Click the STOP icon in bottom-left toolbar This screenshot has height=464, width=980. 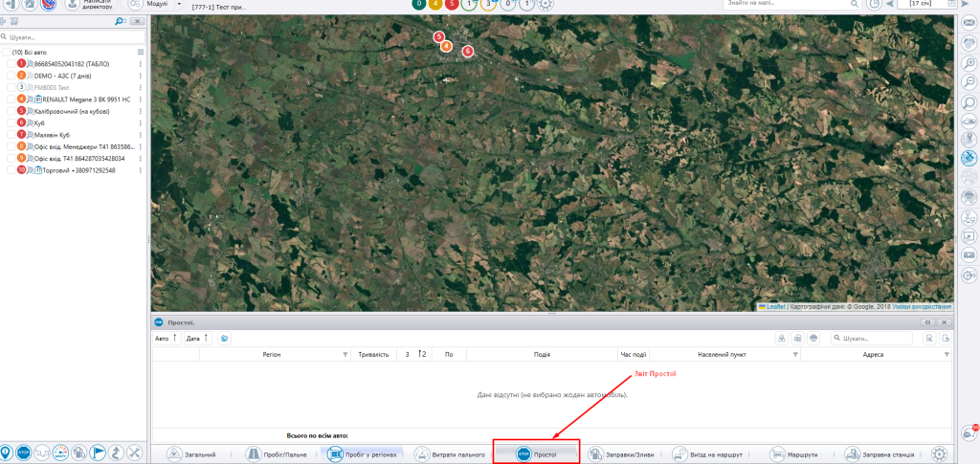[x=24, y=453]
